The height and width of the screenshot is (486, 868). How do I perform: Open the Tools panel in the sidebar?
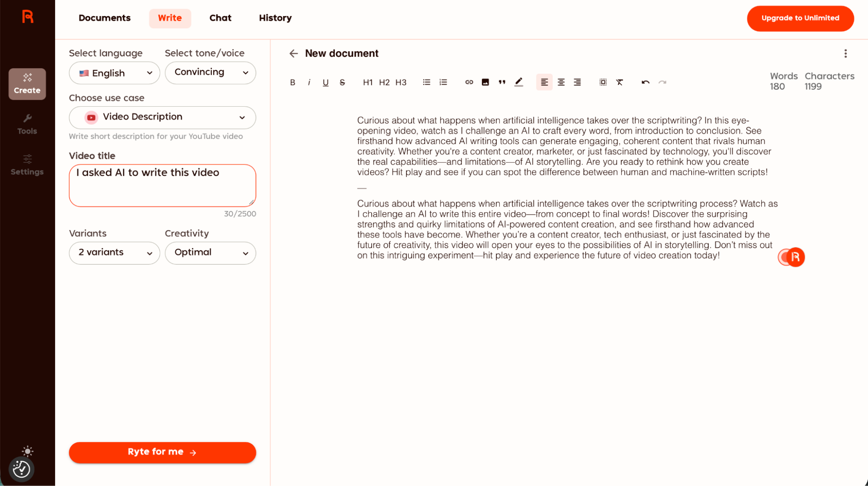coord(27,123)
